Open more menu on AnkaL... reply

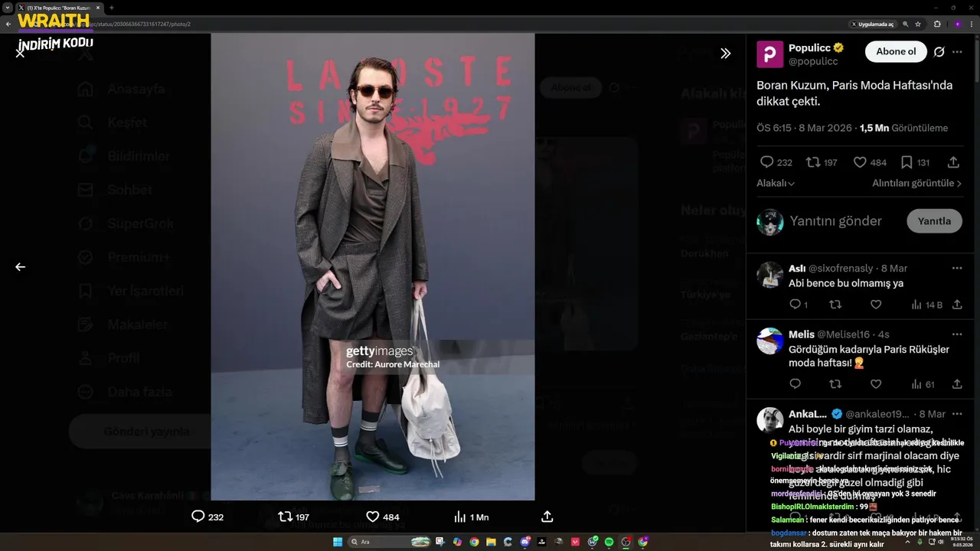click(x=957, y=414)
